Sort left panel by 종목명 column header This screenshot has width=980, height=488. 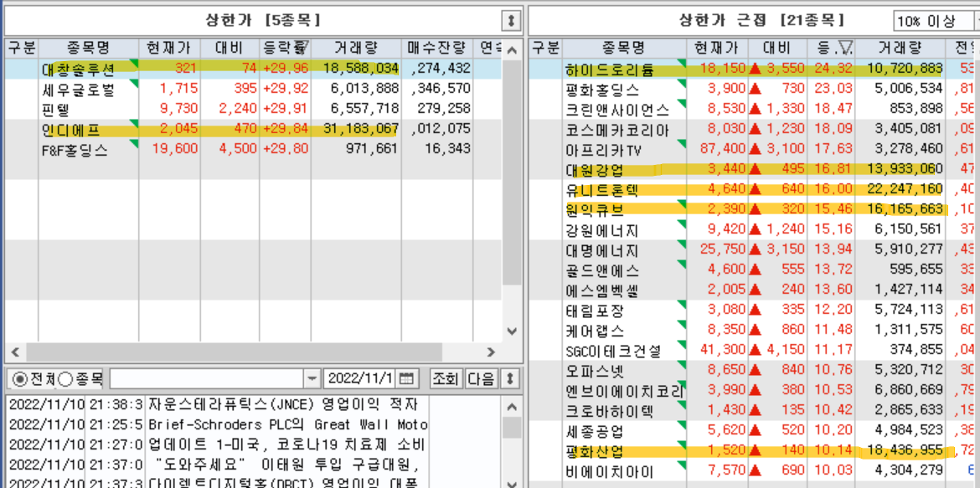[88, 49]
